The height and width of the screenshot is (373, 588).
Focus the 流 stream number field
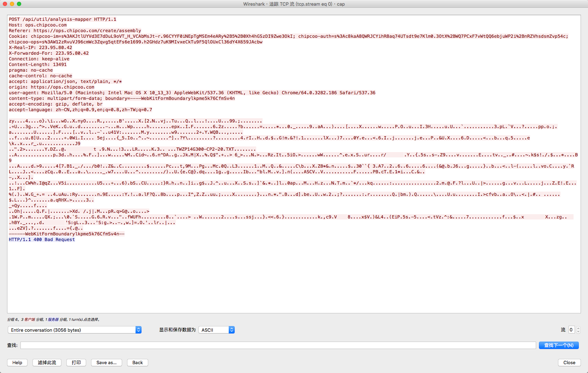(x=571, y=330)
